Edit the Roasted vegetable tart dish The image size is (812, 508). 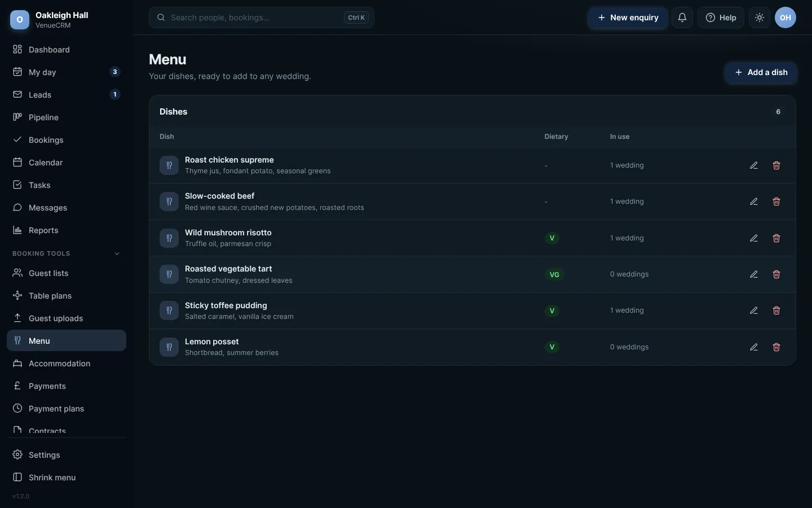754,274
